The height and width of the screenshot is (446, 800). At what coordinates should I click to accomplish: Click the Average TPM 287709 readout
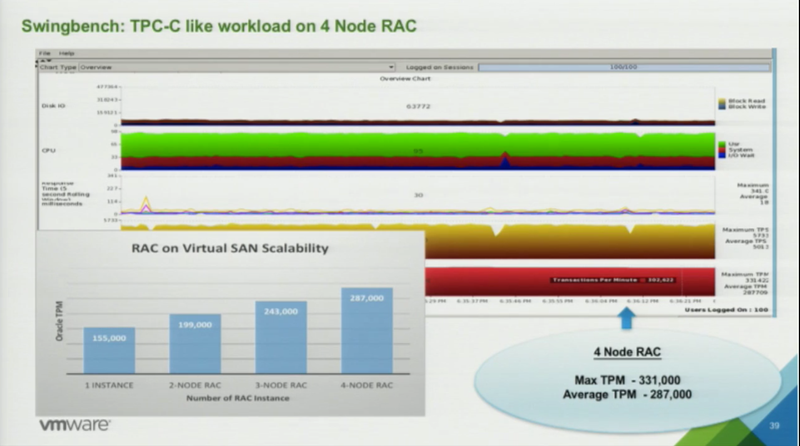coord(746,289)
